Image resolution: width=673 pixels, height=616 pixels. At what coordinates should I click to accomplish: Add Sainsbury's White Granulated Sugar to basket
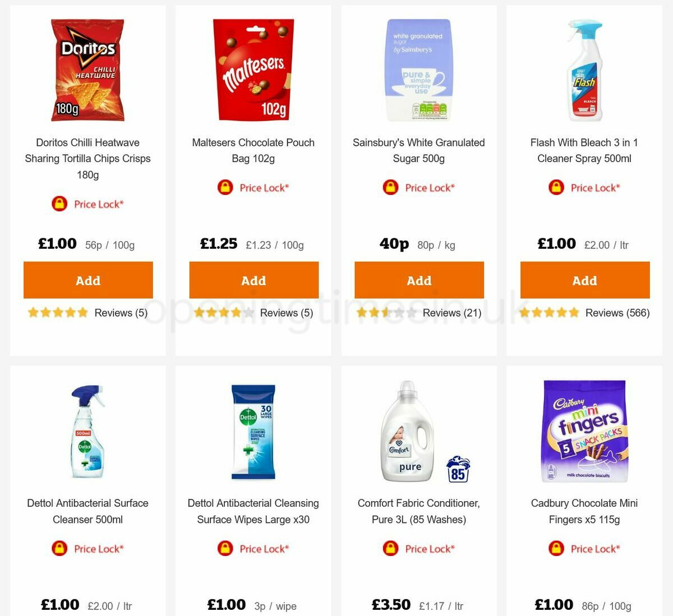[x=419, y=280]
